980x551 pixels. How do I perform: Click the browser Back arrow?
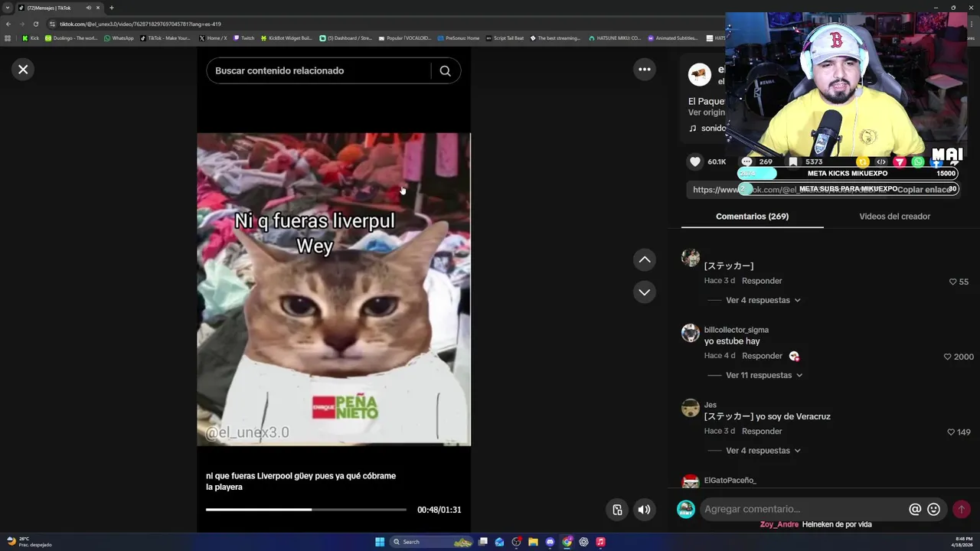8,24
